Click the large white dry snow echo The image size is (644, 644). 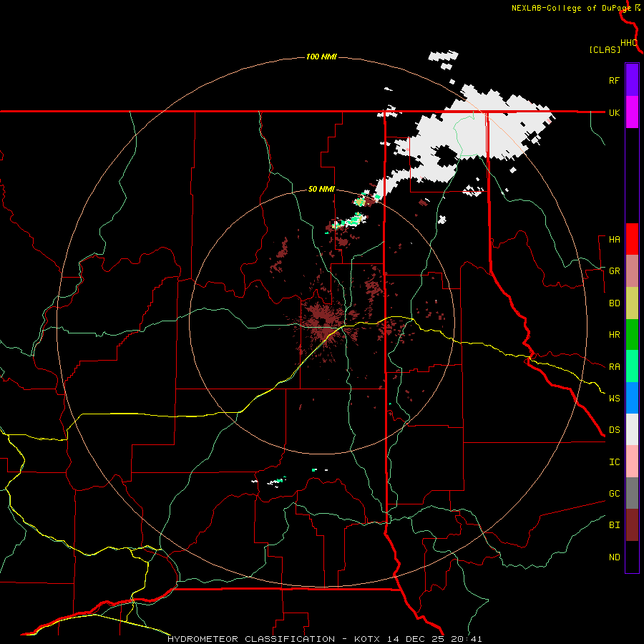[472, 135]
